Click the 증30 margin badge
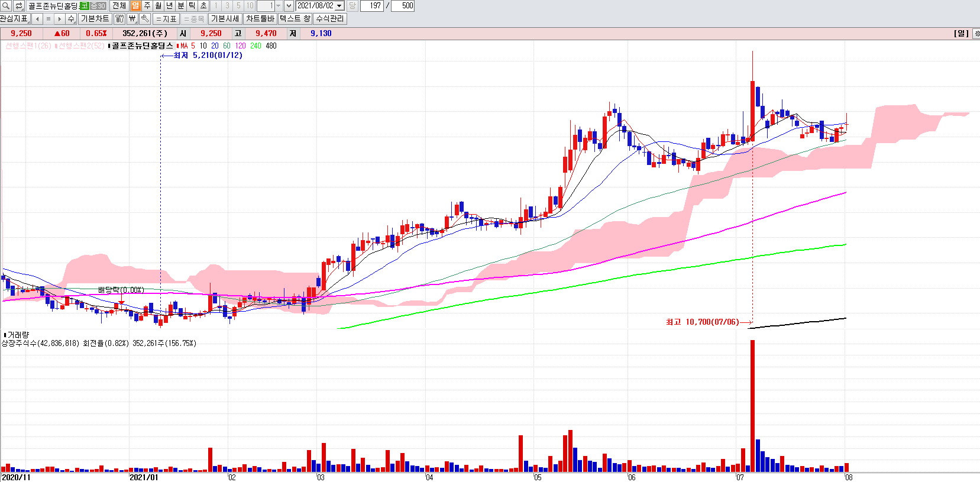The image size is (980, 482). pos(98,6)
